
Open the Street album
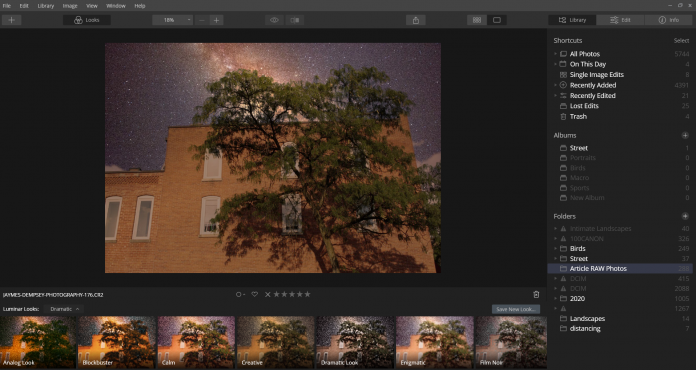pos(578,148)
